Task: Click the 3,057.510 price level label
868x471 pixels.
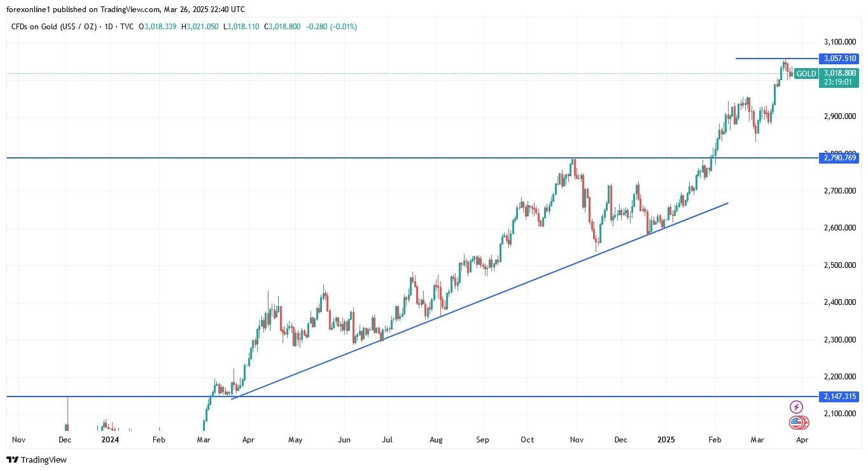Action: (x=839, y=59)
